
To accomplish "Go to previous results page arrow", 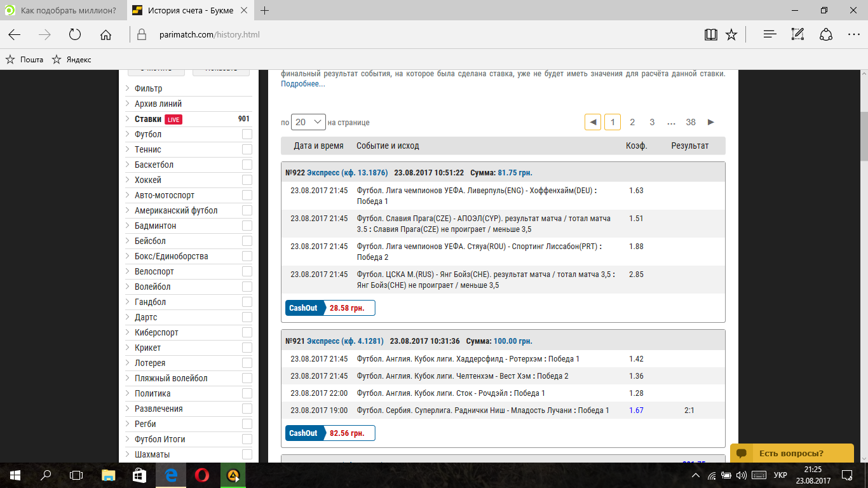I will pyautogui.click(x=593, y=122).
